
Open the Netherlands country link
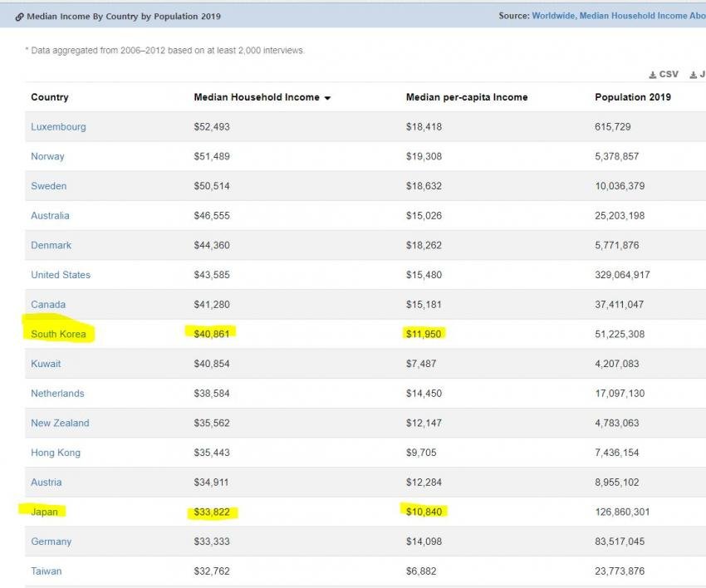[57, 394]
